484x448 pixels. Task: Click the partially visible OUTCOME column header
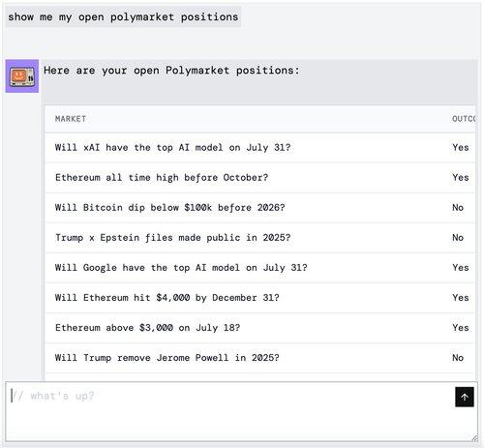click(x=464, y=119)
